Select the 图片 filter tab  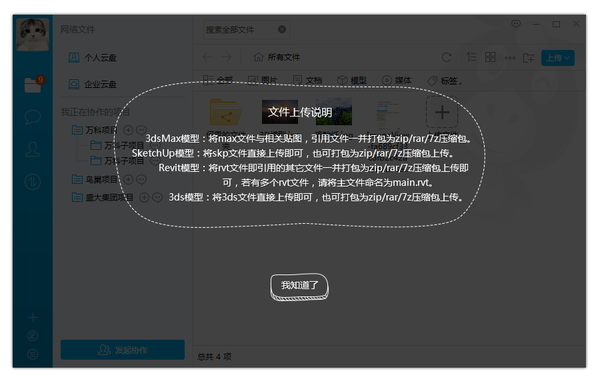click(262, 80)
